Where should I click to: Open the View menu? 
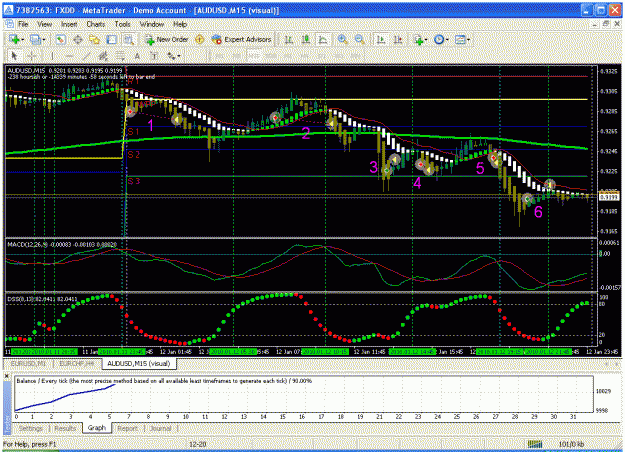(45, 24)
